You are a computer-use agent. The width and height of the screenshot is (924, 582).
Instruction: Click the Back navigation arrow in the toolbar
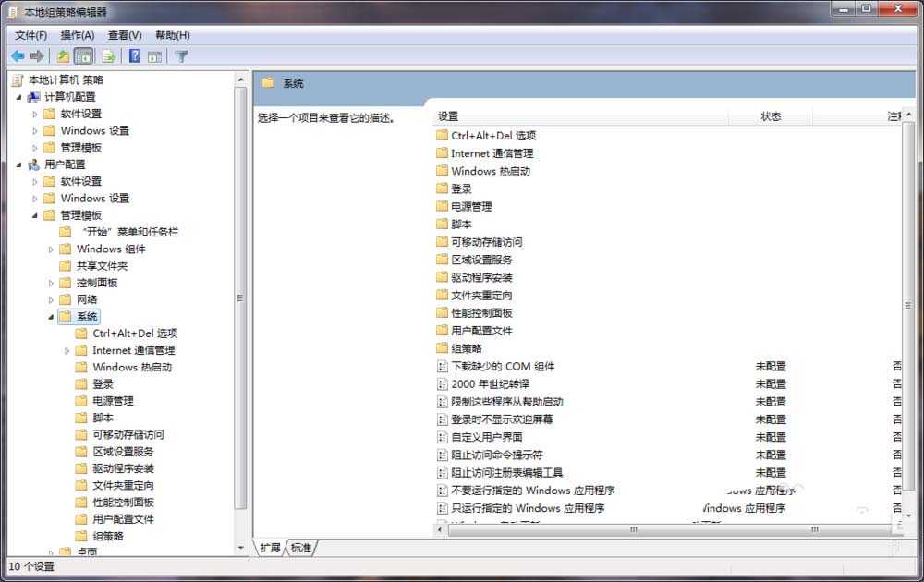tap(17, 55)
